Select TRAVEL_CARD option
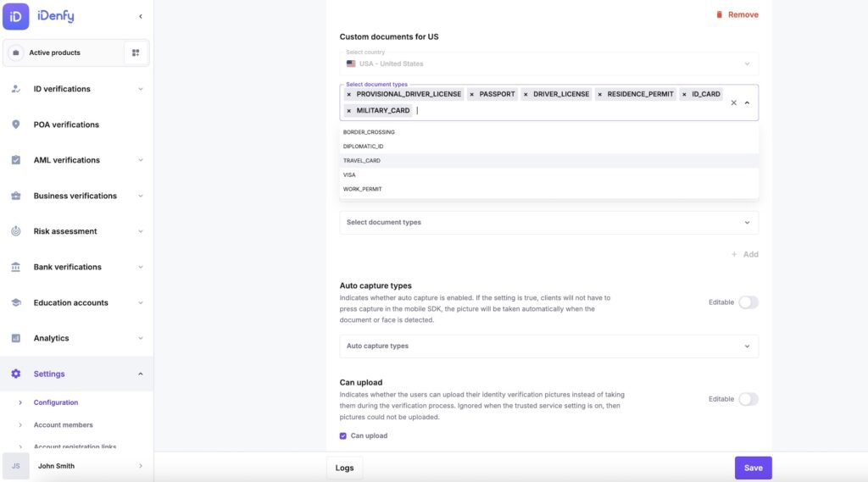 (548, 160)
